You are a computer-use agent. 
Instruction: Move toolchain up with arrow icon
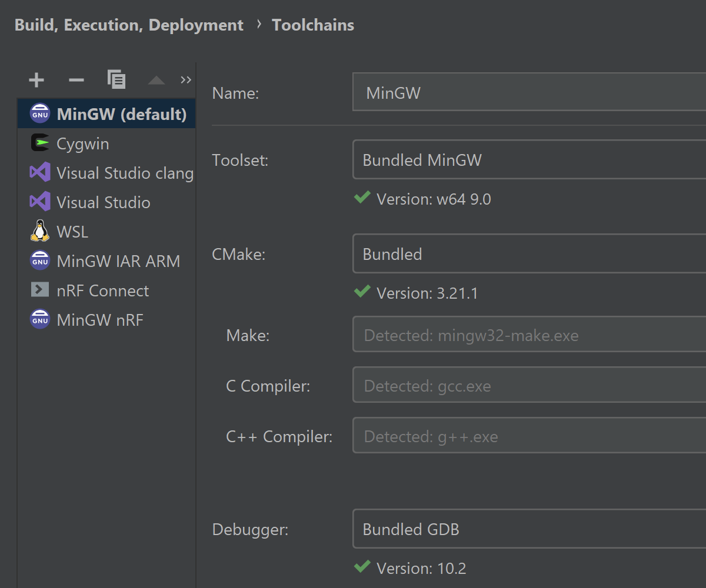click(156, 80)
